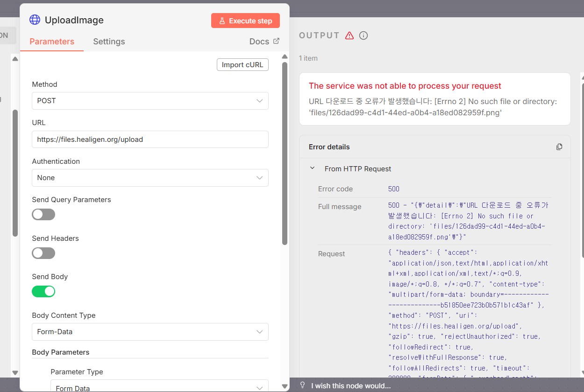The width and height of the screenshot is (584, 392).
Task: Open the Authentication dropdown
Action: pos(150,178)
